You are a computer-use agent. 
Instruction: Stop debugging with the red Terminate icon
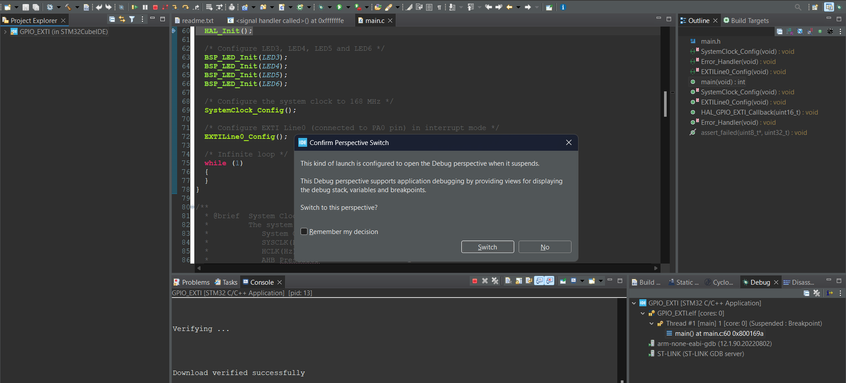click(155, 8)
